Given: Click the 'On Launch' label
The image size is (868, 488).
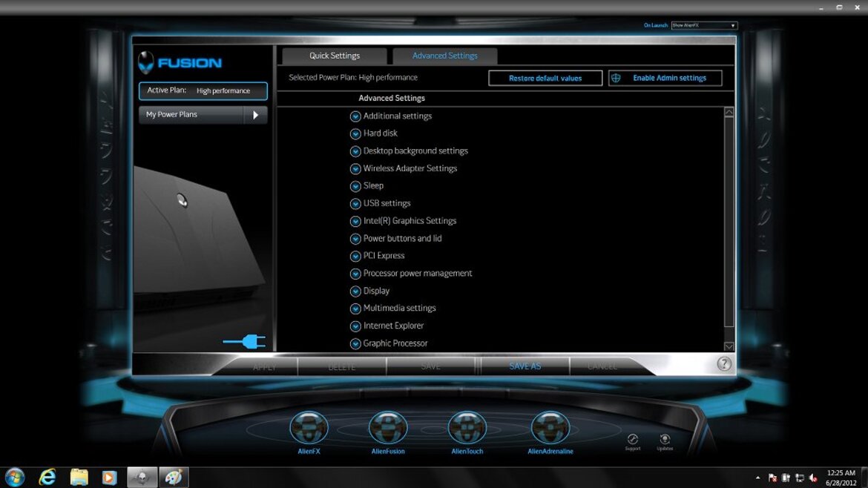Looking at the screenshot, I should [x=655, y=25].
